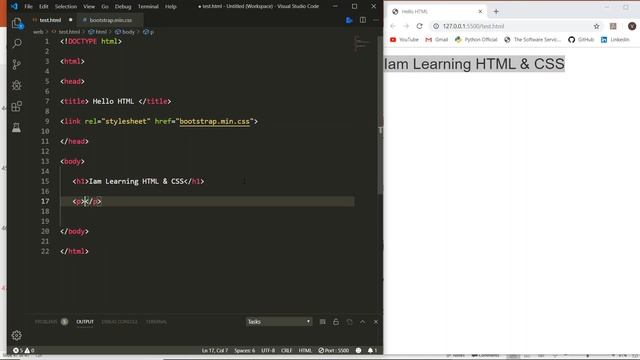
Task: Open Source Control view in activity bar
Action: [17, 64]
